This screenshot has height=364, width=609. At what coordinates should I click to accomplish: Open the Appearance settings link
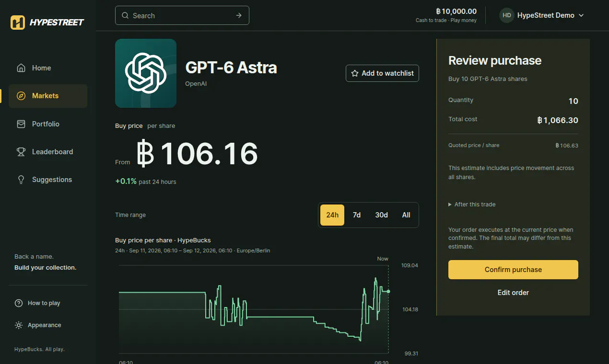pos(38,325)
